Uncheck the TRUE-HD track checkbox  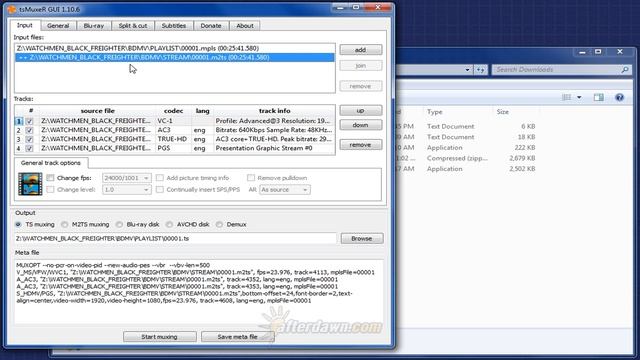(x=29, y=139)
